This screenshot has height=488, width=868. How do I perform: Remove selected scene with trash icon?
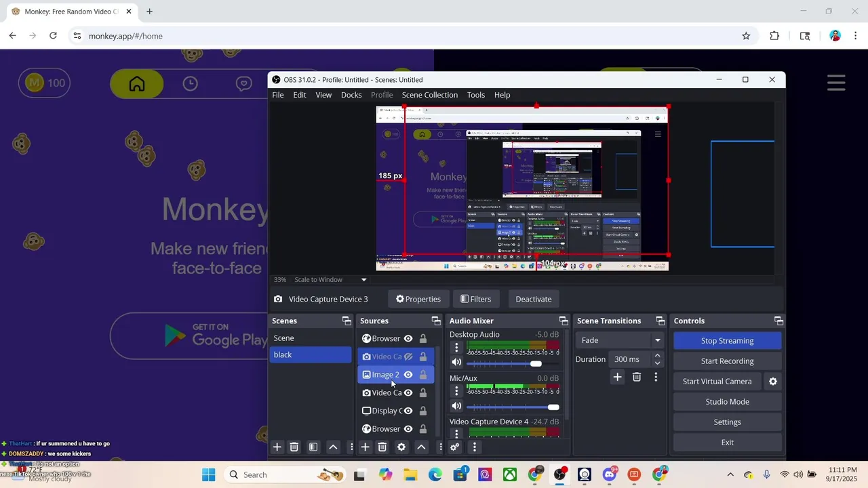(x=294, y=447)
